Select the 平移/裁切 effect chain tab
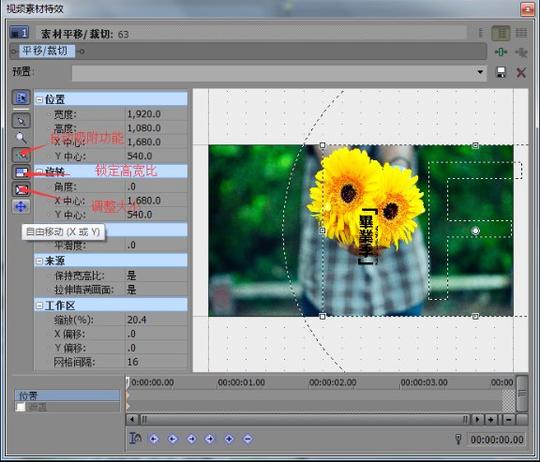This screenshot has width=540, height=462. (x=45, y=51)
